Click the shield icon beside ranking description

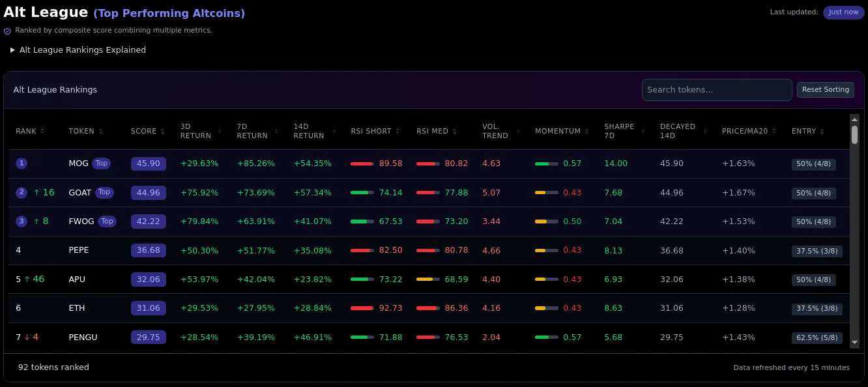7,31
